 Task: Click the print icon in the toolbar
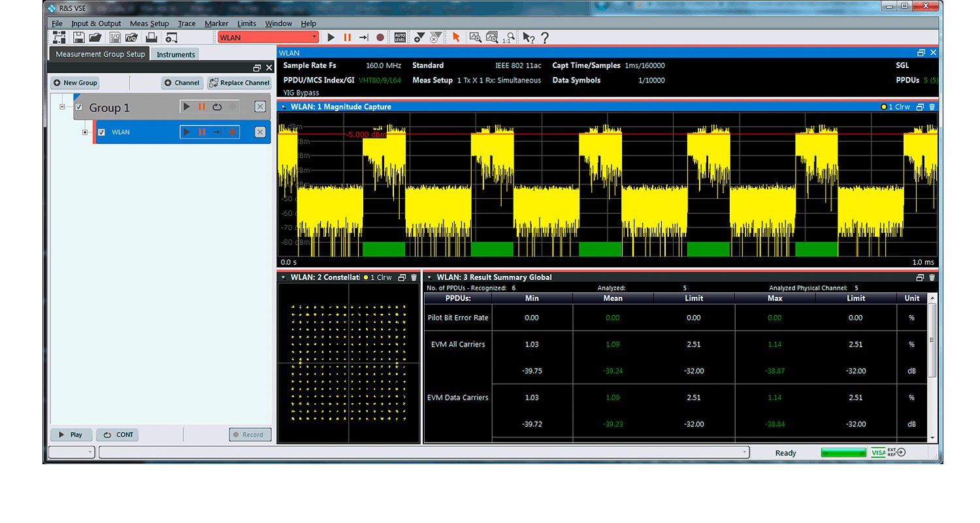(151, 37)
